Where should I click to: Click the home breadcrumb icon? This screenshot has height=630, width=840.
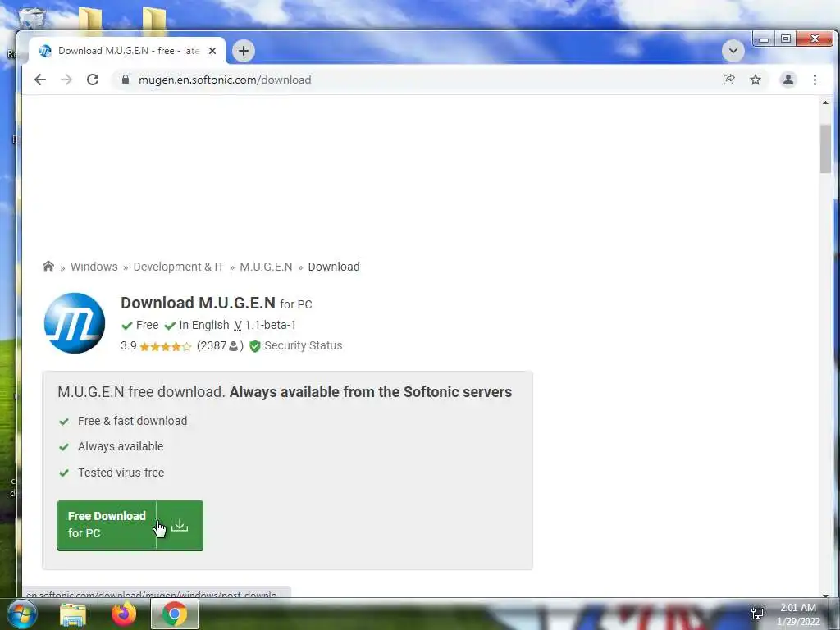coord(48,267)
